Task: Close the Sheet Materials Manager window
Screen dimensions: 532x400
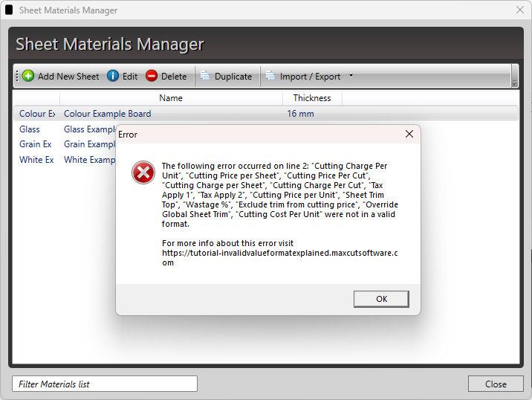Action: click(x=520, y=10)
